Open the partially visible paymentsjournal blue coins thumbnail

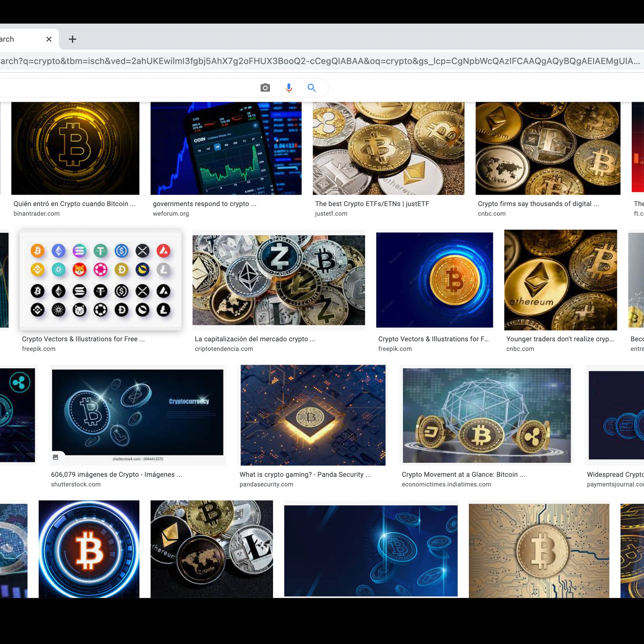click(616, 415)
